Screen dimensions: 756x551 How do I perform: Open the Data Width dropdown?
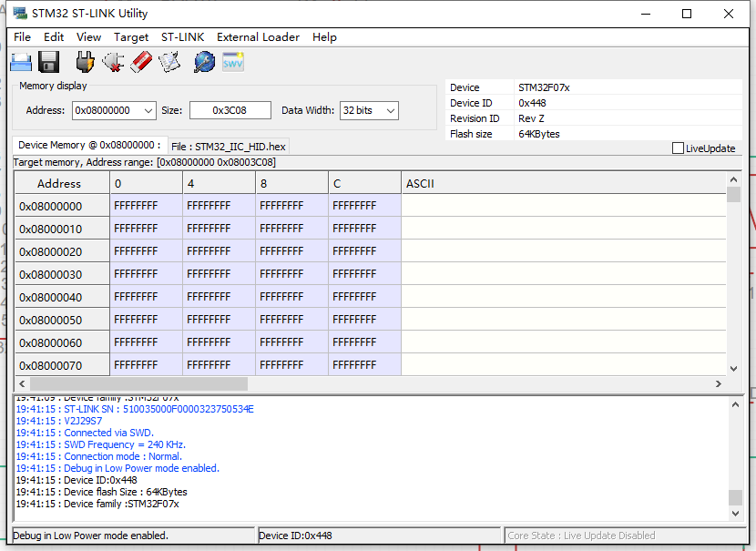pyautogui.click(x=391, y=110)
